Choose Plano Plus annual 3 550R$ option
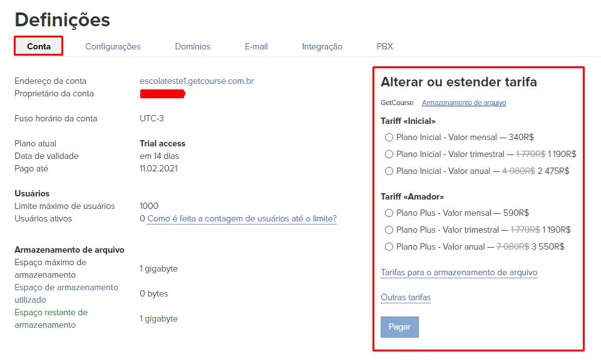This screenshot has height=364, width=601. [x=389, y=246]
